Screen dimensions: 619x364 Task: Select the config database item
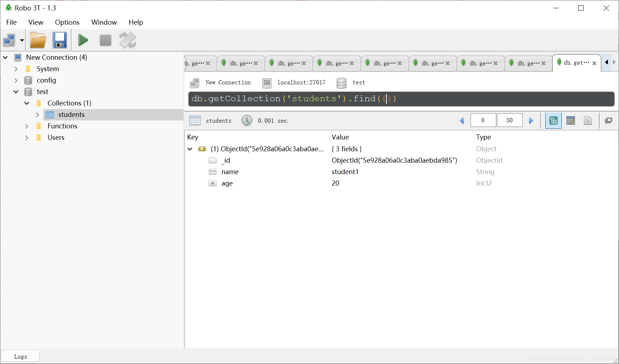pyautogui.click(x=47, y=80)
